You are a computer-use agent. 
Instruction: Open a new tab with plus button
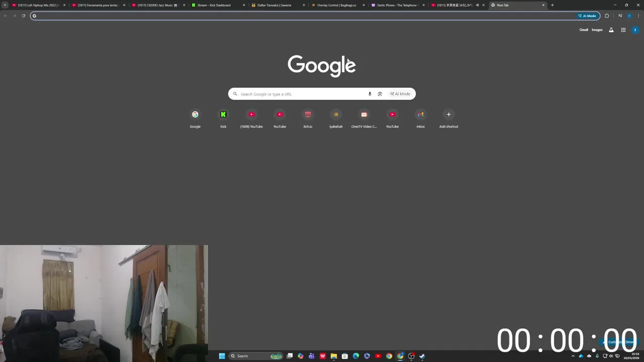click(552, 5)
